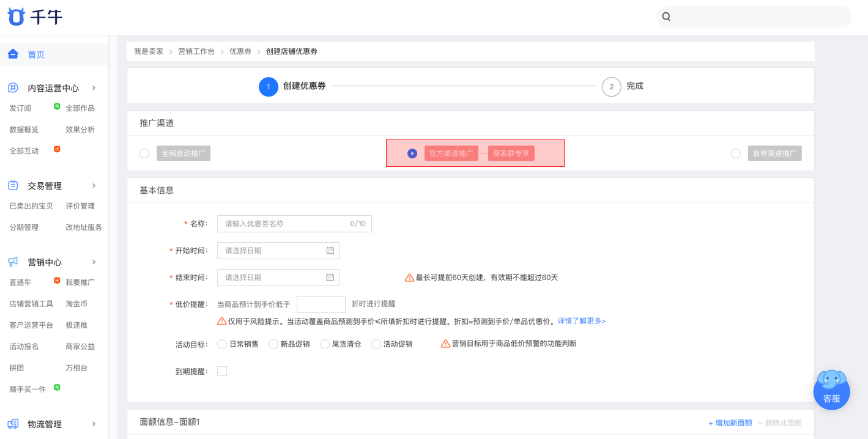Click 增加新面额 link

point(730,423)
